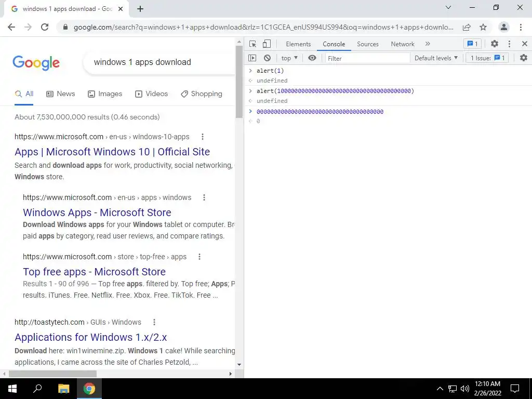The height and width of the screenshot is (399, 532).
Task: Click scroll down arrow of page
Action: (x=239, y=365)
